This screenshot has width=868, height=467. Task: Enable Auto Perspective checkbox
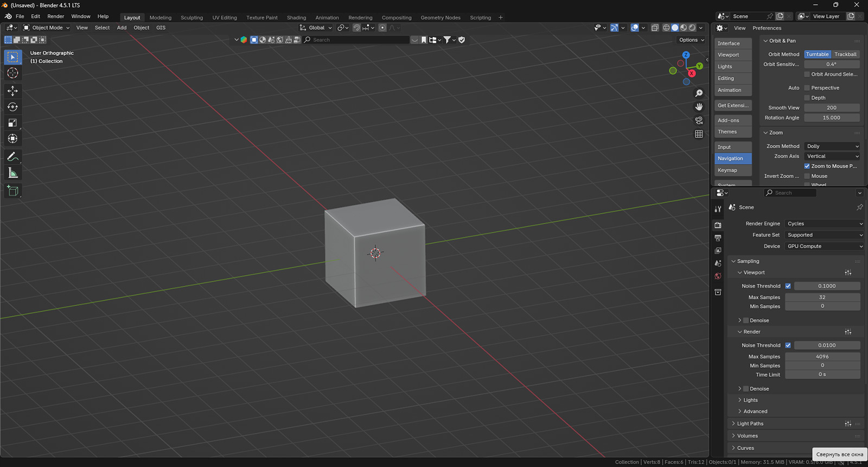coord(807,88)
